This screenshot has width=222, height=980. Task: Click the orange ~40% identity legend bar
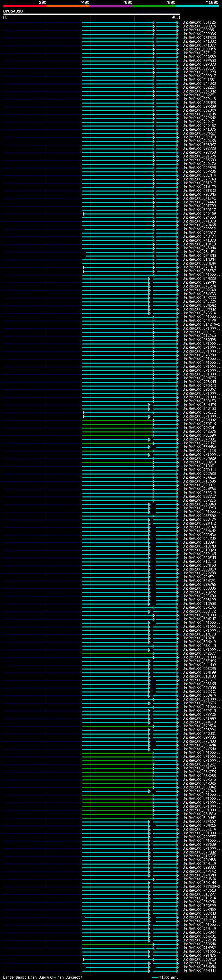tap(68, 6)
